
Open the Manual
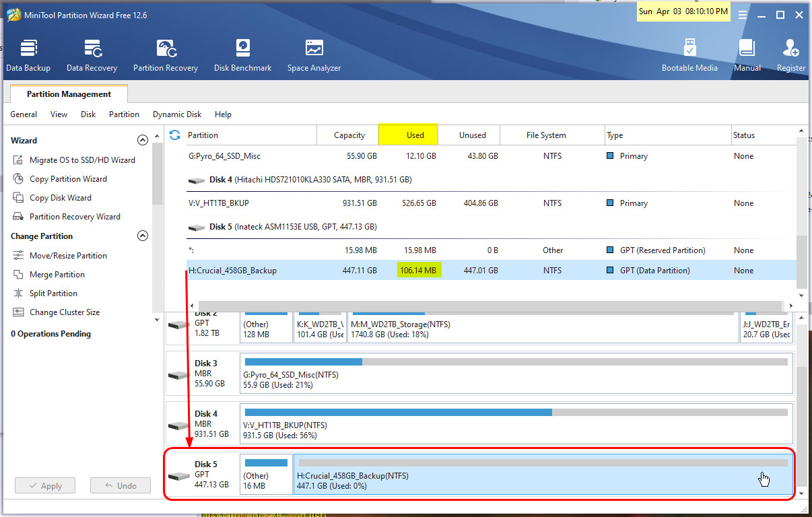point(747,55)
